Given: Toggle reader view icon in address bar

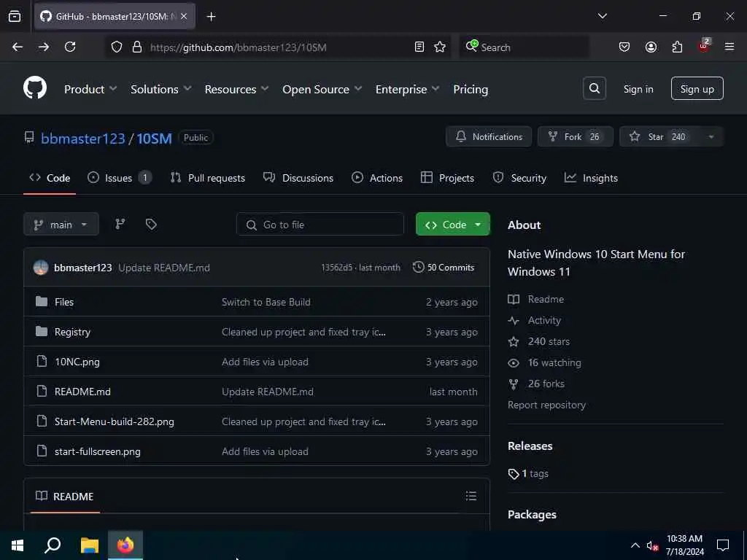Looking at the screenshot, I should [x=419, y=47].
